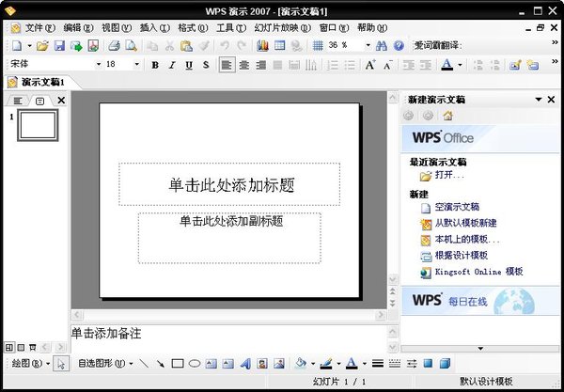Set Align Left paragraph alignment
Viewport: 564px width, 392px height.
coord(227,65)
